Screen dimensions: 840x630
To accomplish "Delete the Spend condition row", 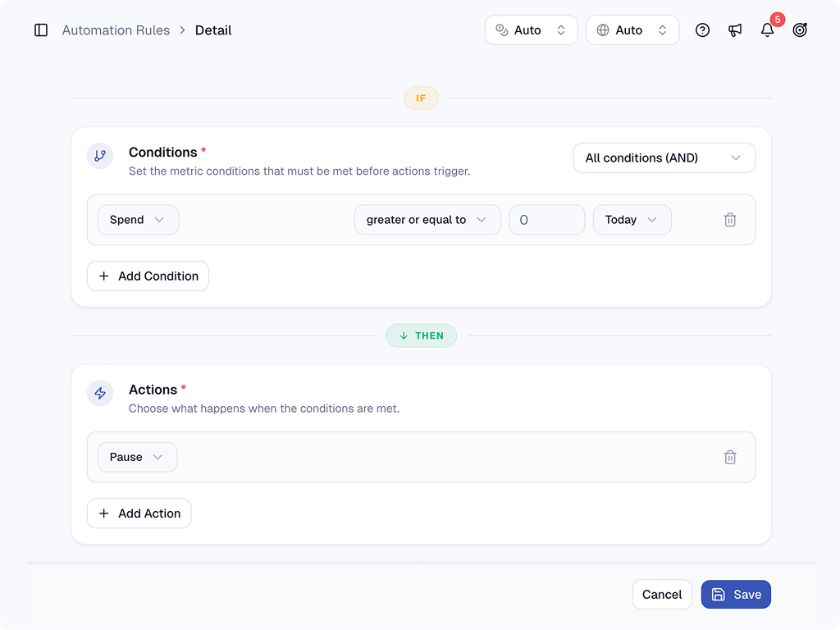I will 730,220.
